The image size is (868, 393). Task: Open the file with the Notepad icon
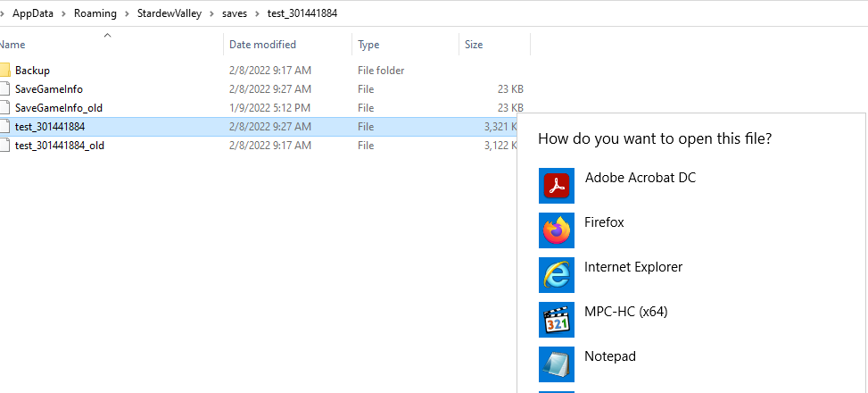pyautogui.click(x=557, y=364)
